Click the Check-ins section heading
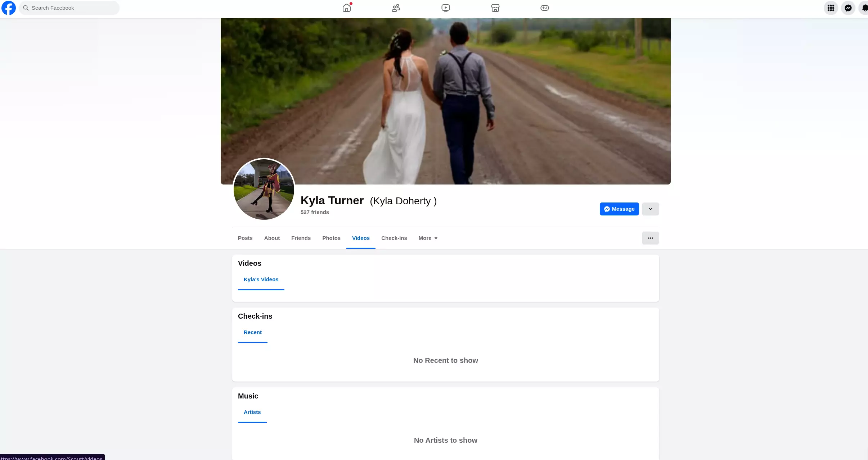Viewport: 868px width, 460px height. [x=255, y=316]
